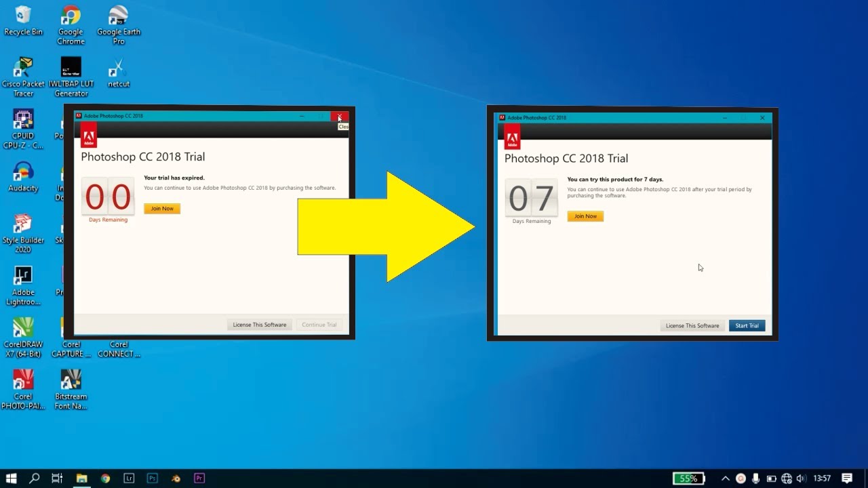Click "Your trial has expired." text
This screenshot has width=868, height=488.
(174, 178)
